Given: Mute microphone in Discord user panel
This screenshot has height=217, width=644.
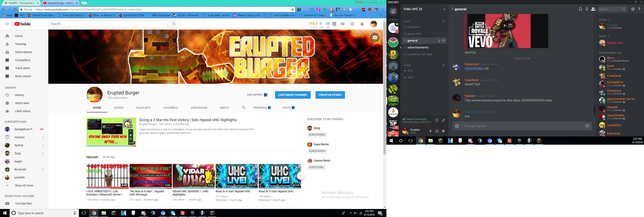Looking at the screenshot, I should [430, 131].
